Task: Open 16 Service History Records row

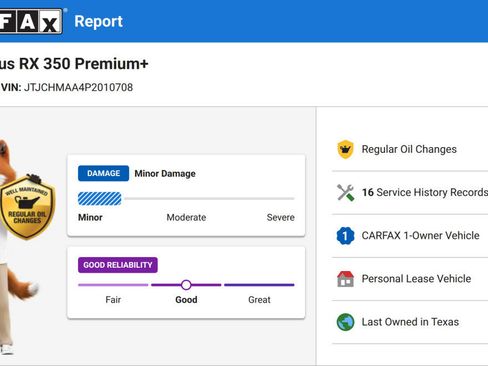Action: click(x=410, y=192)
